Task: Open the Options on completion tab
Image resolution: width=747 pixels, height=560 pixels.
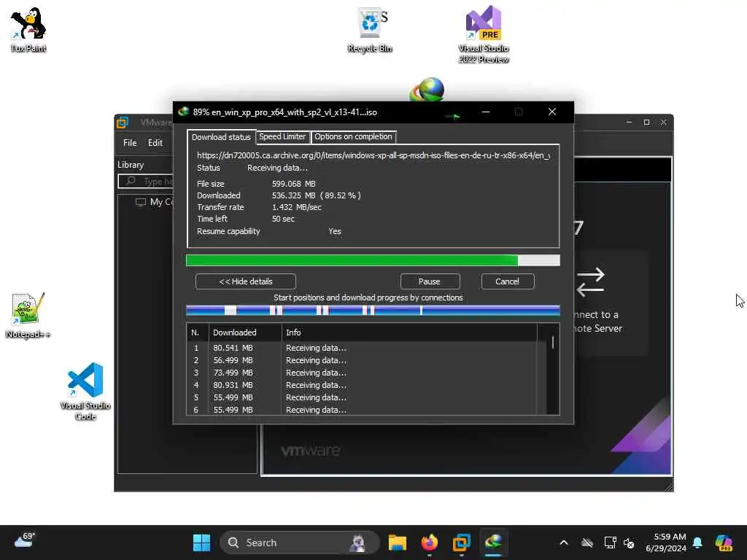Action: (353, 136)
